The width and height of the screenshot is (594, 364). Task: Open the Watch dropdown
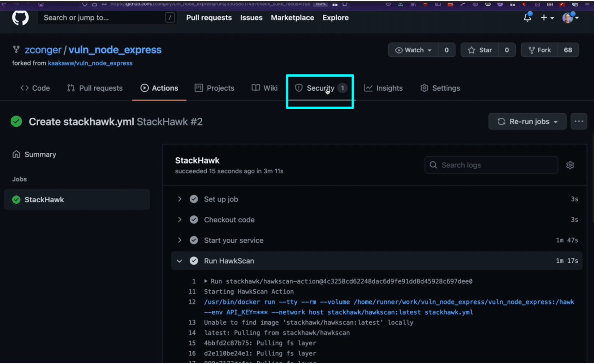click(413, 50)
